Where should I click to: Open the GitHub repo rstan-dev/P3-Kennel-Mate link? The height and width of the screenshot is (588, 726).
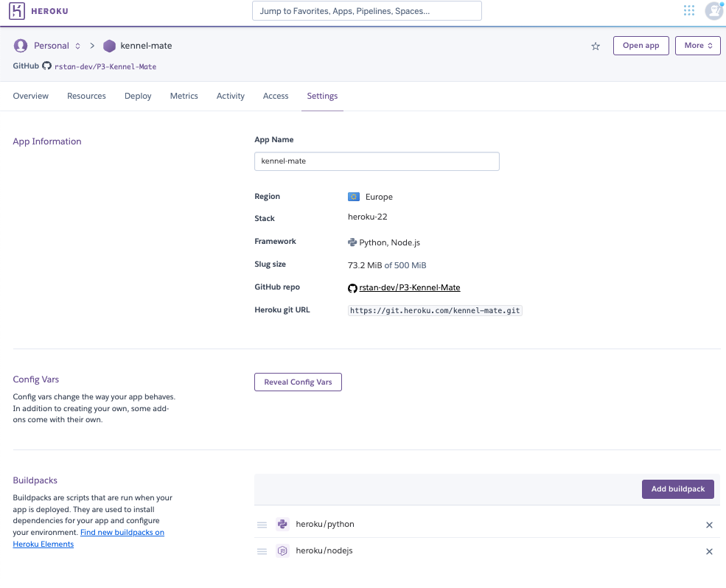pyautogui.click(x=410, y=287)
